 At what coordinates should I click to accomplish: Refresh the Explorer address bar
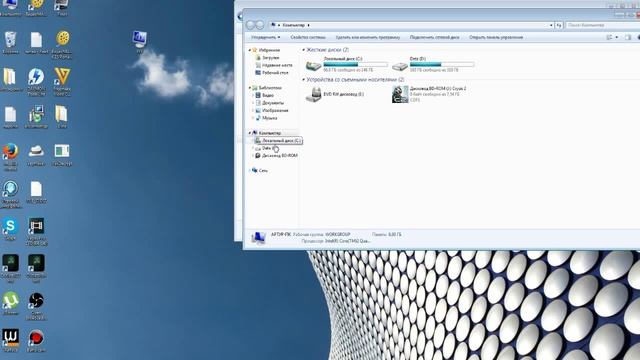coord(559,25)
